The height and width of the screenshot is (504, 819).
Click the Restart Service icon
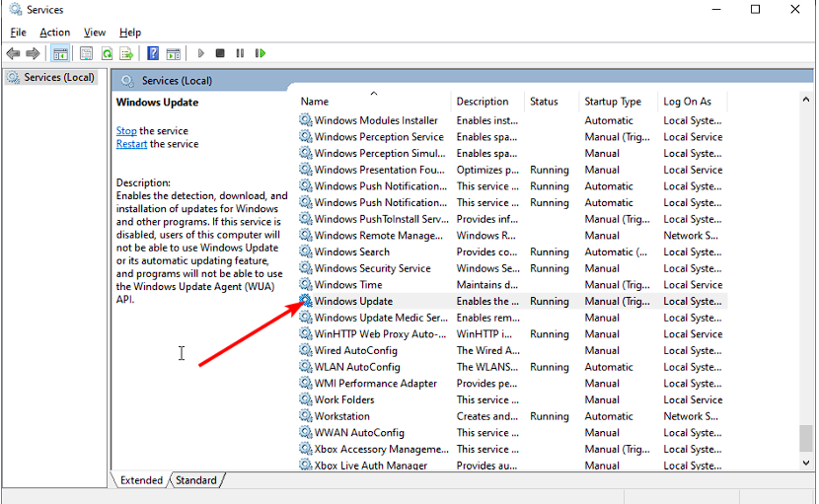tap(261, 53)
